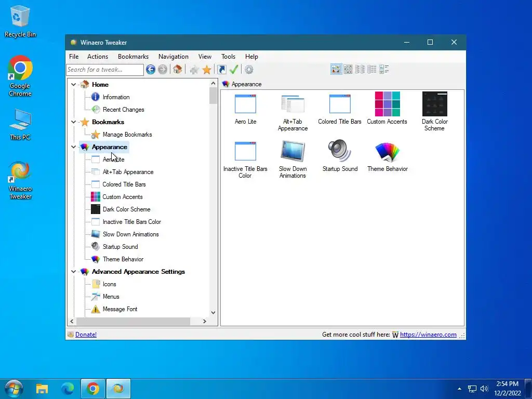Select the This PC desktop icon
532x399 pixels.
coord(20,125)
